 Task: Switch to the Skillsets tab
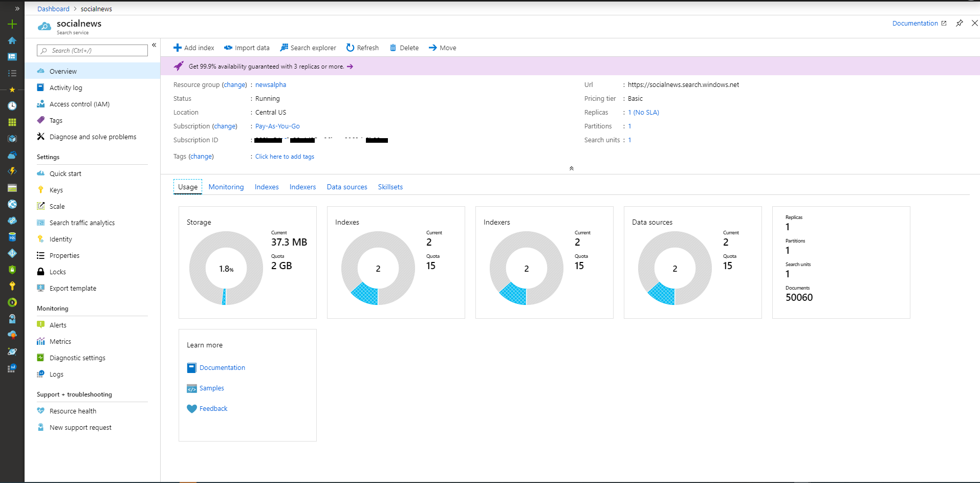tap(390, 187)
